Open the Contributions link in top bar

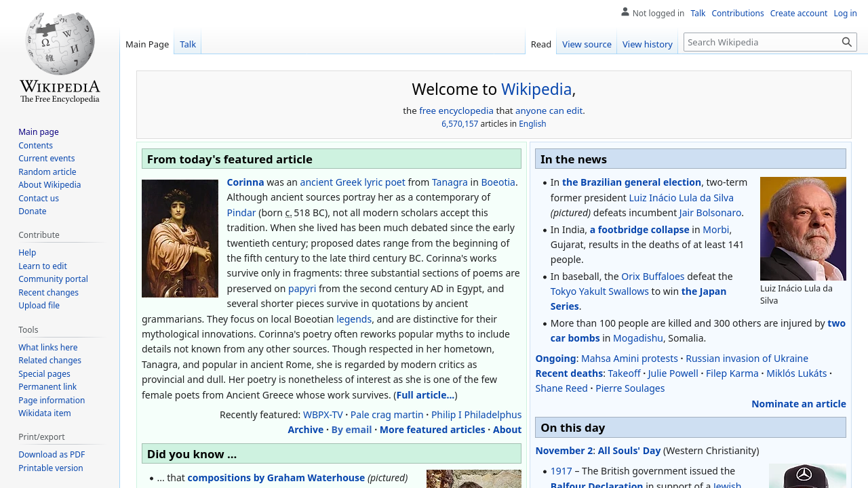click(x=738, y=13)
